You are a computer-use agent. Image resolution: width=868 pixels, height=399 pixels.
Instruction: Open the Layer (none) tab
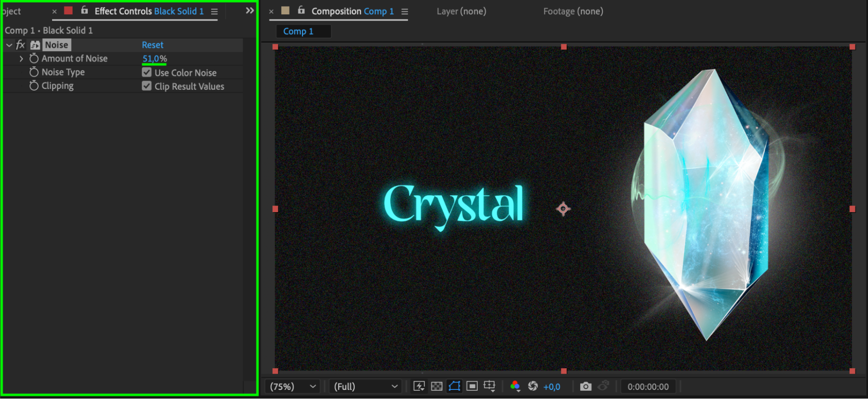coord(461,11)
